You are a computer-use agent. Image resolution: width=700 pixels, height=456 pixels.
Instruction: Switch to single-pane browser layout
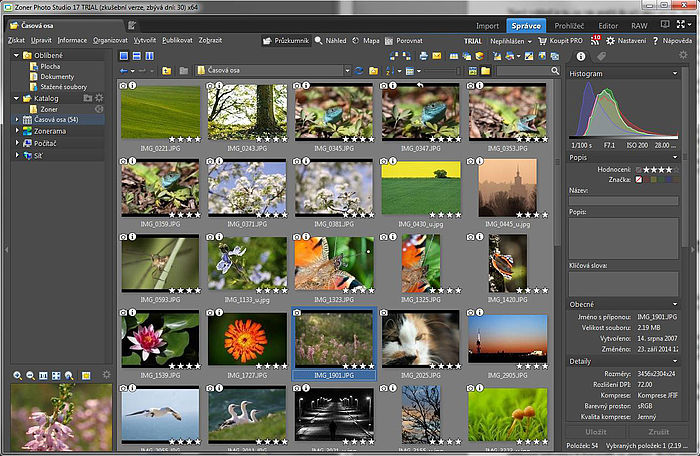(x=123, y=56)
